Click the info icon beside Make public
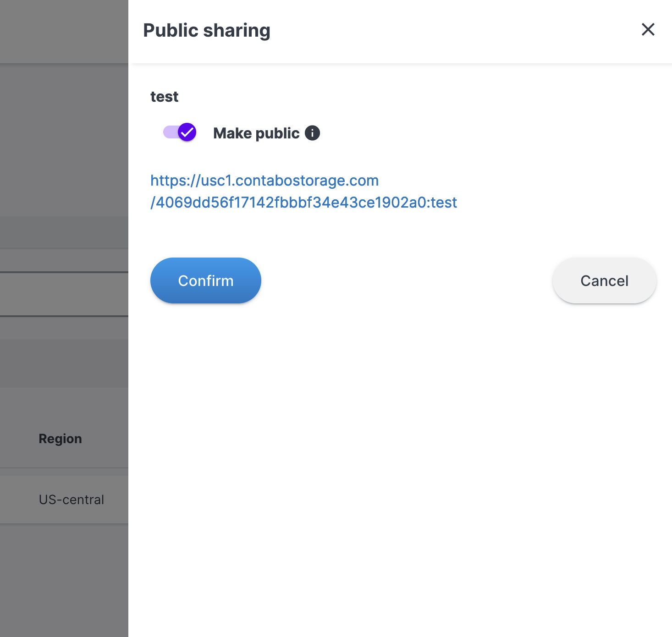The image size is (672, 637). point(312,133)
